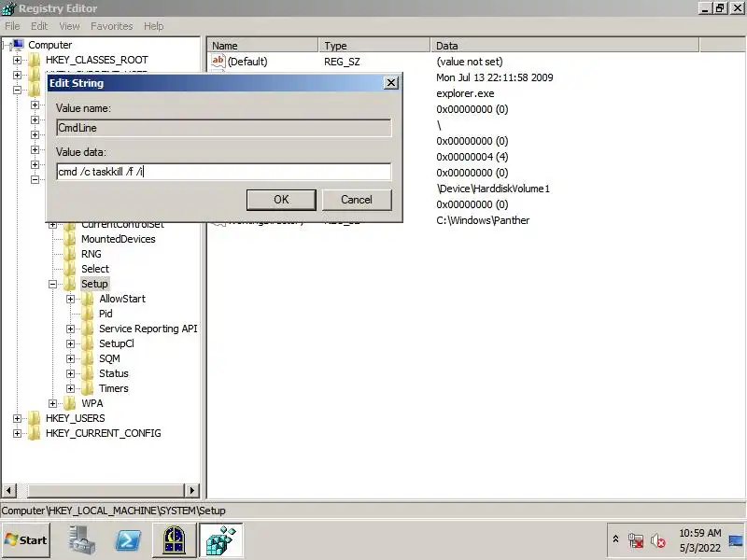The height and width of the screenshot is (560, 747).
Task: Click the SQM folder icon
Action: click(88, 358)
